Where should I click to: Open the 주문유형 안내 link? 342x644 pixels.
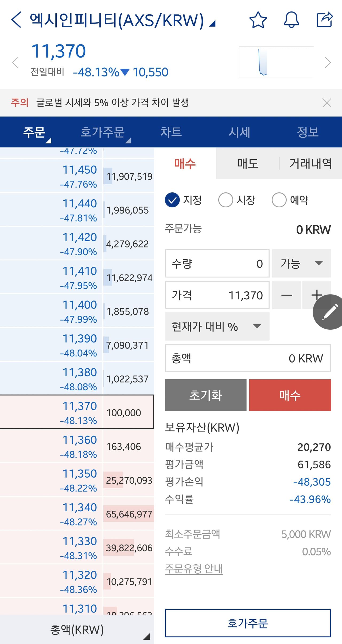[x=194, y=569]
